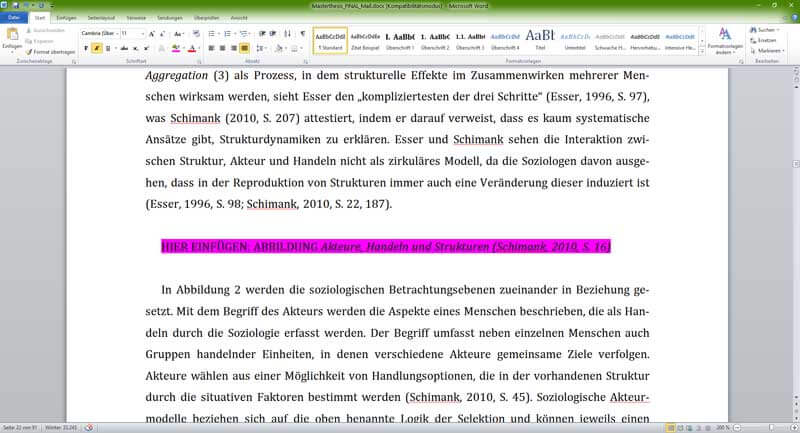Open the highlight color dropdown arrow

[x=182, y=48]
